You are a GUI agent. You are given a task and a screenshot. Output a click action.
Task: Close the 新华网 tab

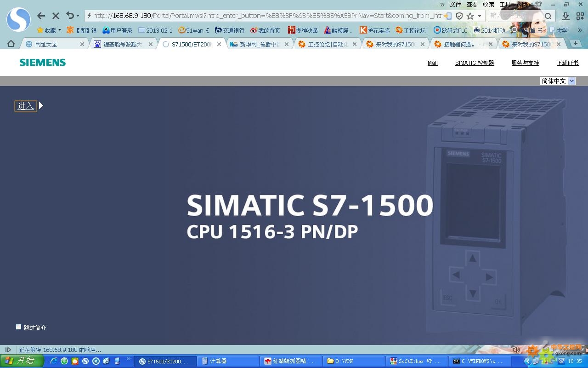(x=287, y=44)
